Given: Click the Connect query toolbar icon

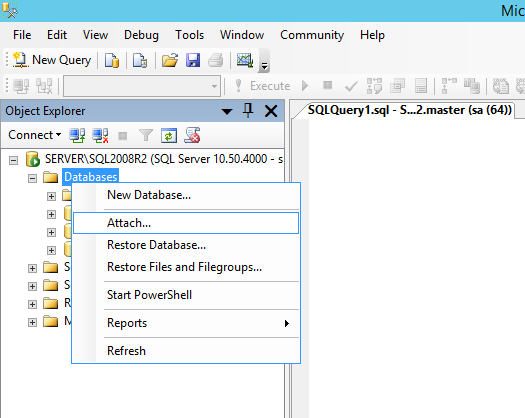Looking at the screenshot, I should (21, 86).
